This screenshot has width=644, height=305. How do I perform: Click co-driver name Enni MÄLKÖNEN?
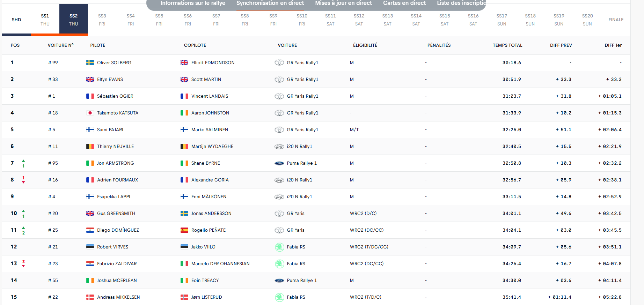(x=209, y=197)
